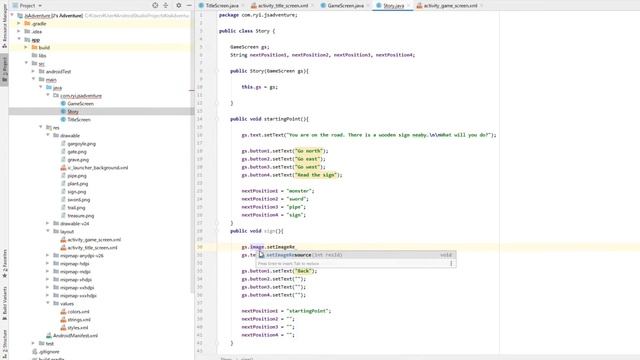Open Project panel settings gear
640x360 pixels.
(178, 5)
